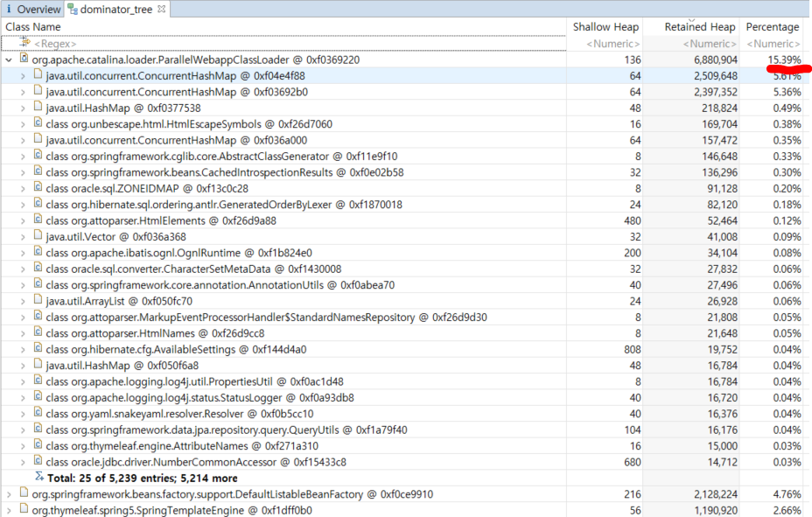Expand CachedIntrospectionResults class row
The image size is (812, 517).
(23, 173)
